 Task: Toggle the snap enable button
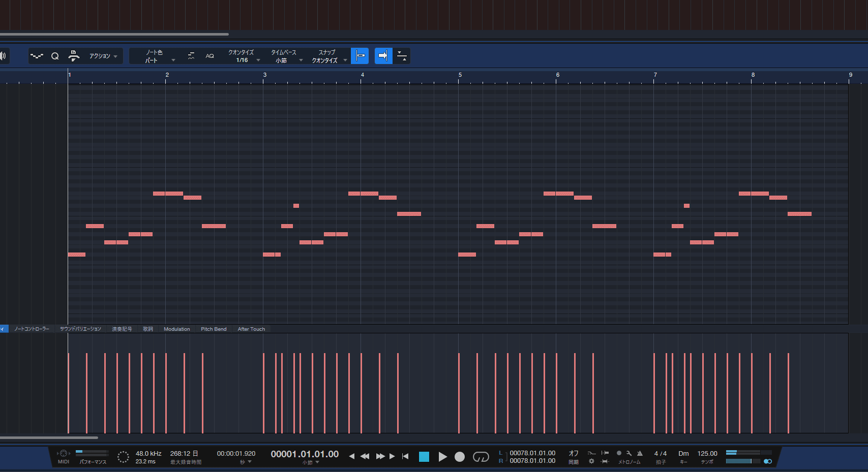(360, 56)
